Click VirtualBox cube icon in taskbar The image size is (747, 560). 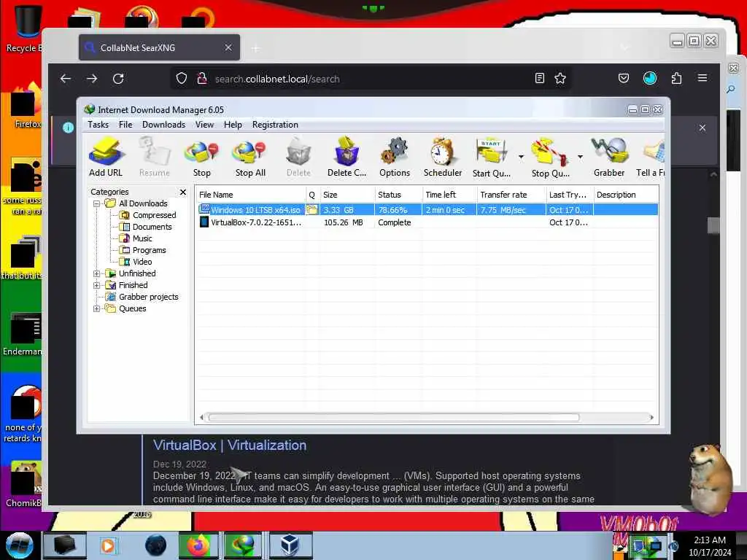coord(290,545)
